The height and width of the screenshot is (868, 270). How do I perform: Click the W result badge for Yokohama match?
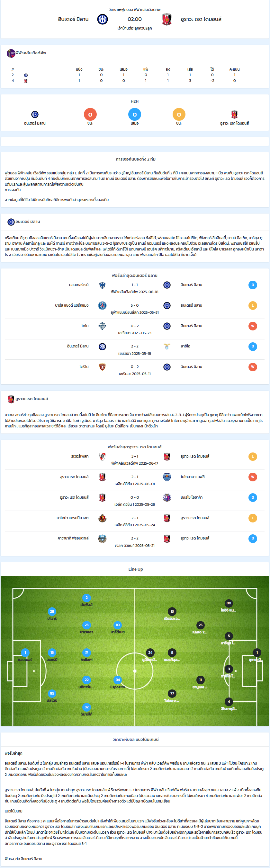coord(253,477)
